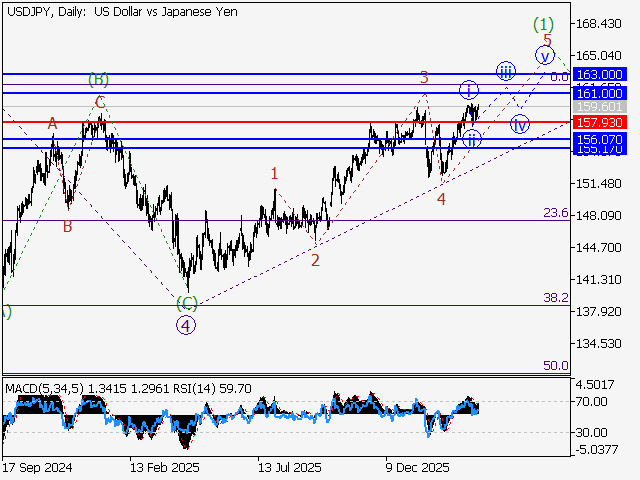This screenshot has height=480, width=640.
Task: Click the red wave 5 label
Action: (x=548, y=40)
